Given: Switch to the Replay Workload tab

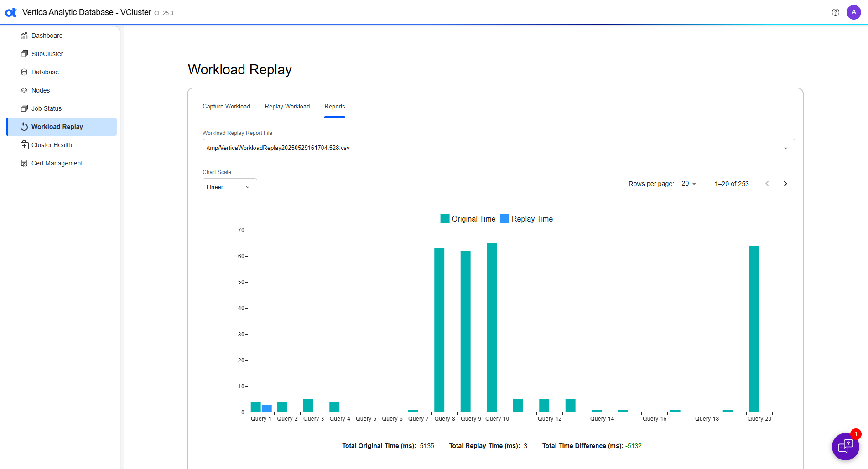Looking at the screenshot, I should [287, 106].
